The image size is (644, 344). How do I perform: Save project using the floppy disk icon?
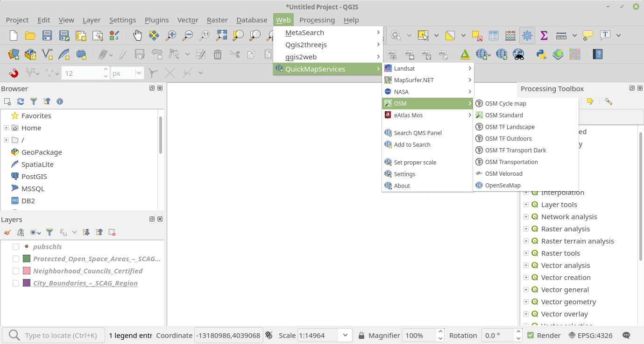click(x=47, y=36)
